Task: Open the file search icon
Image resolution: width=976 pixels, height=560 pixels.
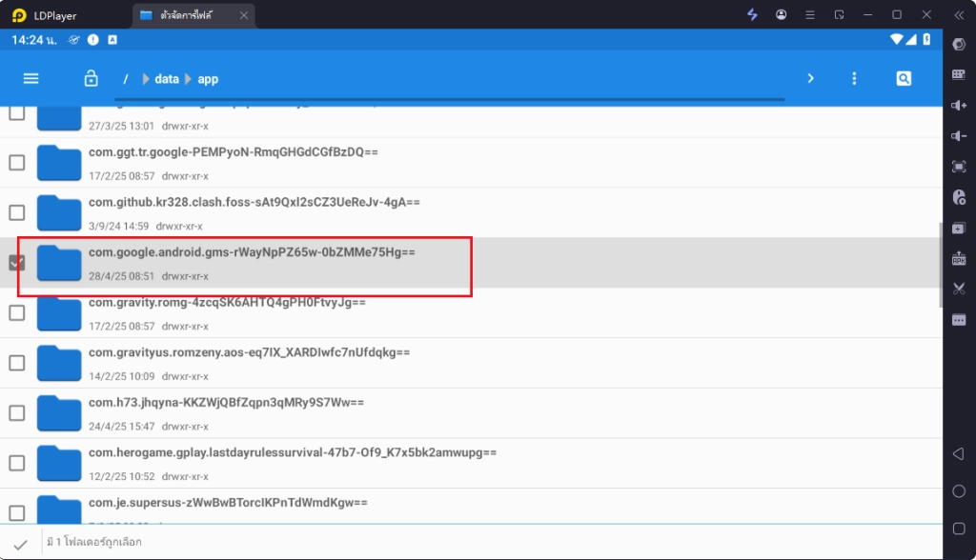Action: click(904, 78)
